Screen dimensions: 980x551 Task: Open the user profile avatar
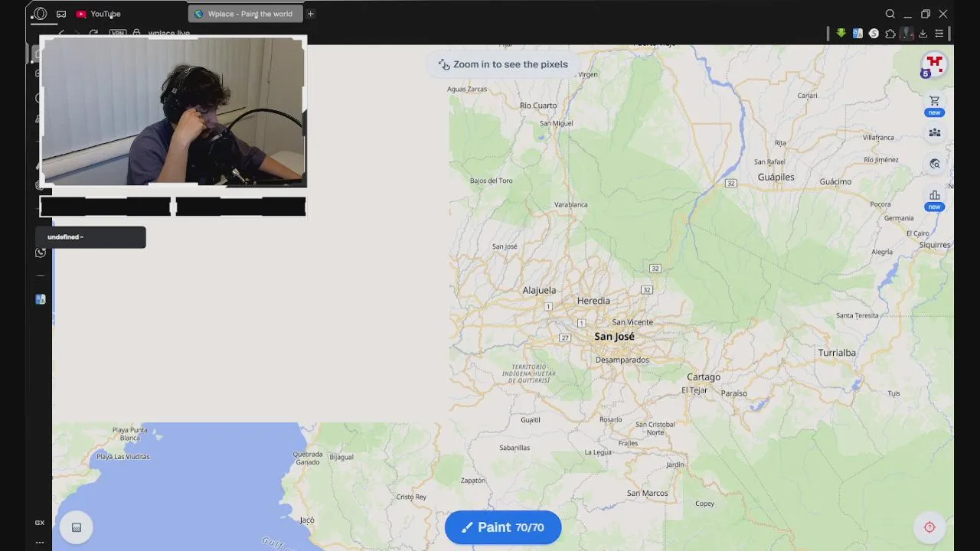[934, 64]
